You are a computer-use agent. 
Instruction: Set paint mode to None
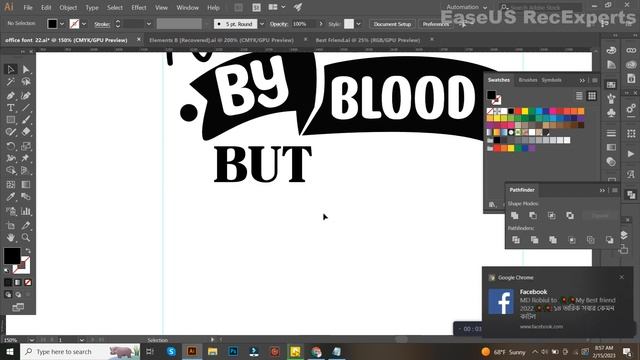28,282
